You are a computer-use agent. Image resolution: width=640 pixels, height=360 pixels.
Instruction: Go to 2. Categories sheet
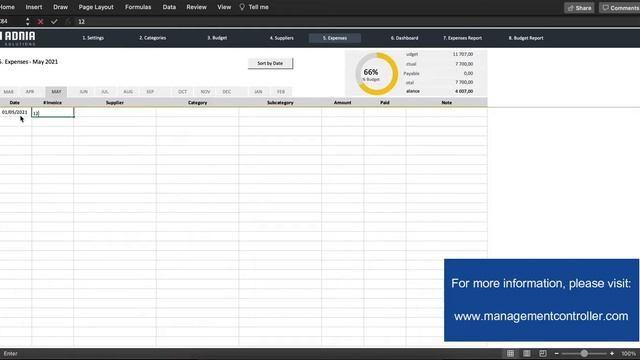click(153, 38)
